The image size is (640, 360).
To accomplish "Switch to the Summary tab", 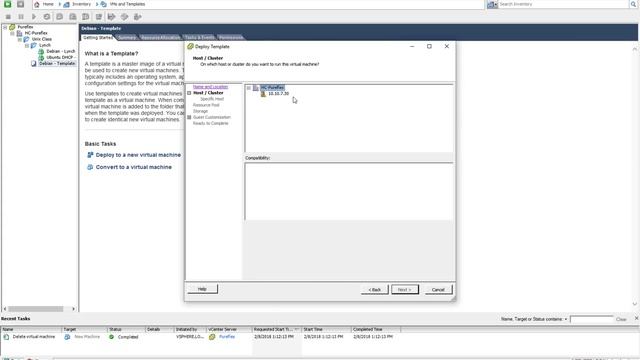I will pyautogui.click(x=127, y=37).
